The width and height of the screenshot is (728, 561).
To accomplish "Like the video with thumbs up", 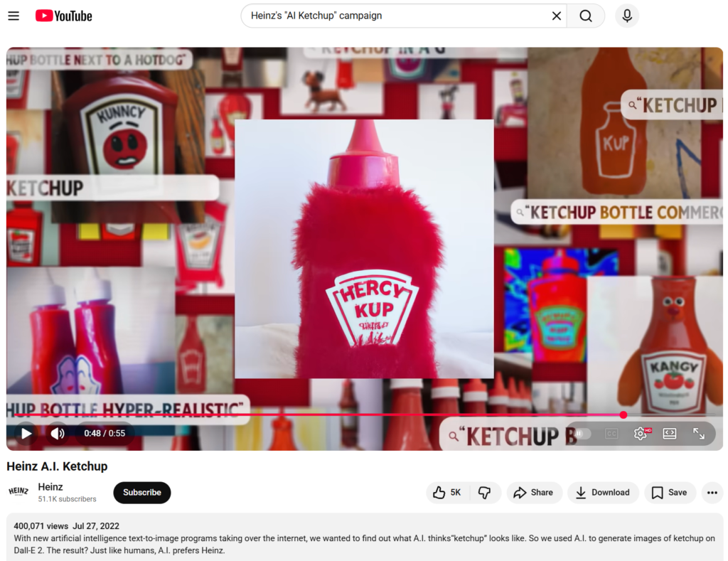I will point(446,492).
